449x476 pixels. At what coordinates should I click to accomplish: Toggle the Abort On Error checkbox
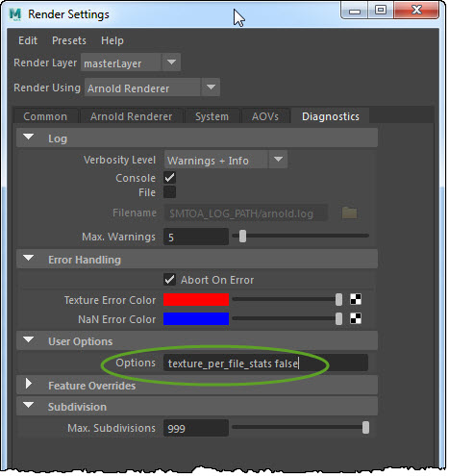(169, 280)
